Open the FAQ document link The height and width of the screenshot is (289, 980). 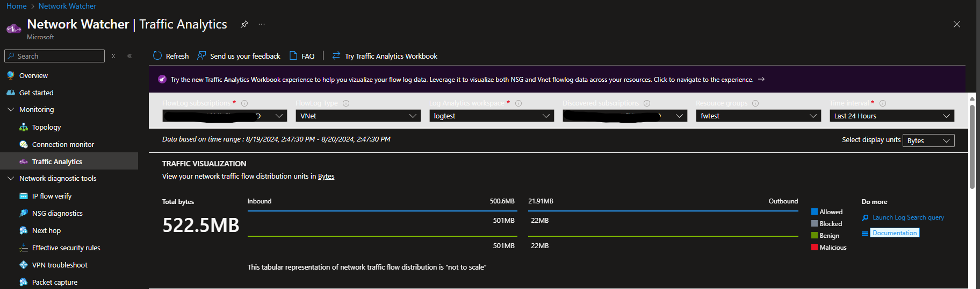point(302,56)
